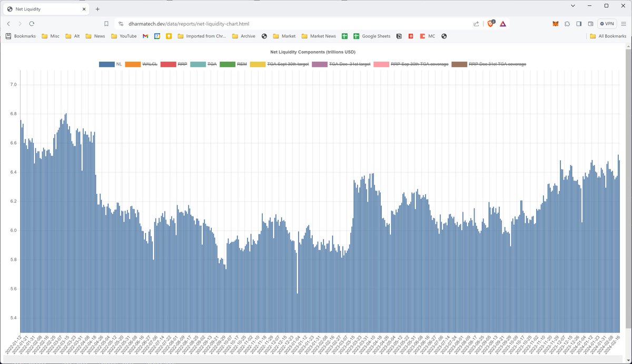The height and width of the screenshot is (364, 632).
Task: Close the Net Liquidity tab
Action: click(x=84, y=9)
